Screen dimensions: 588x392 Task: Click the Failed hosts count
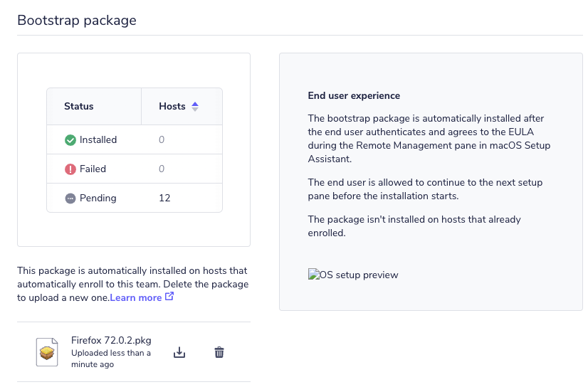coord(162,169)
